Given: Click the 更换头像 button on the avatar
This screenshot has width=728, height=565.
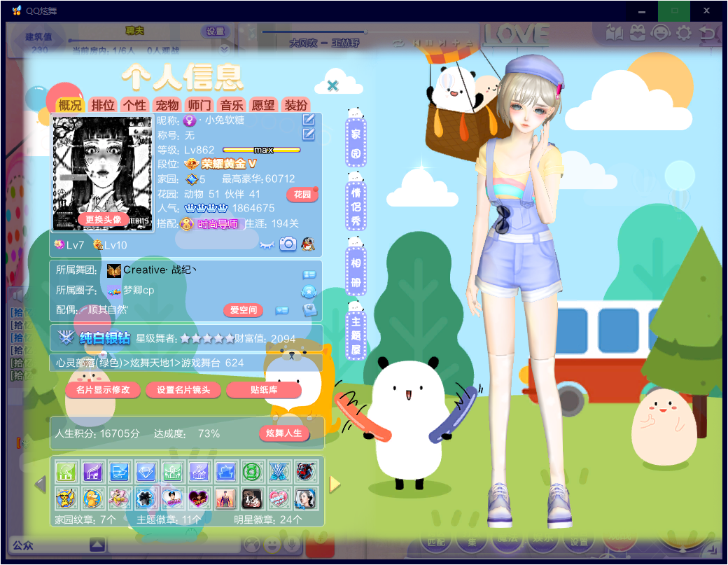Looking at the screenshot, I should pyautogui.click(x=103, y=220).
